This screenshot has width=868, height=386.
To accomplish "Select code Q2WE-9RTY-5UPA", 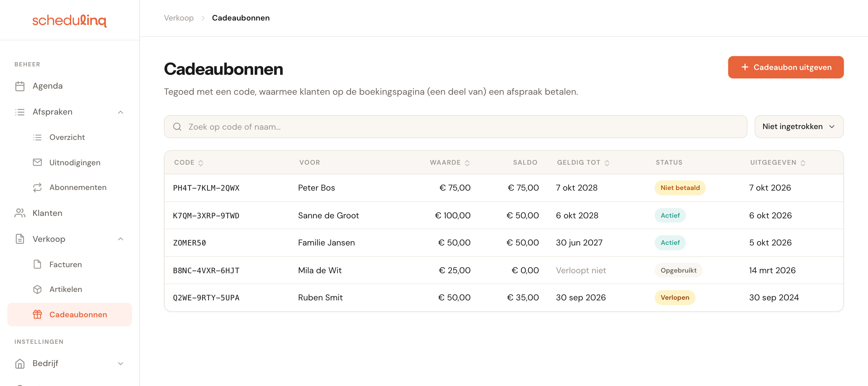I will coord(206,298).
